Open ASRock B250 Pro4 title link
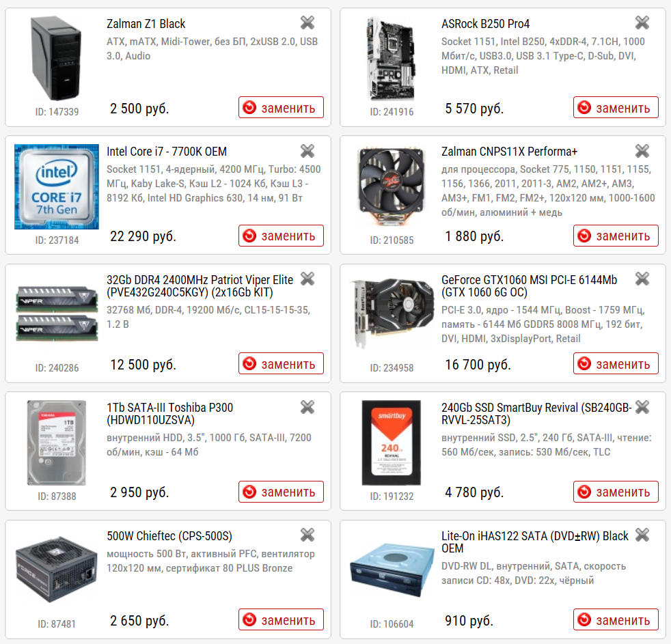This screenshot has width=671, height=644. click(x=485, y=23)
